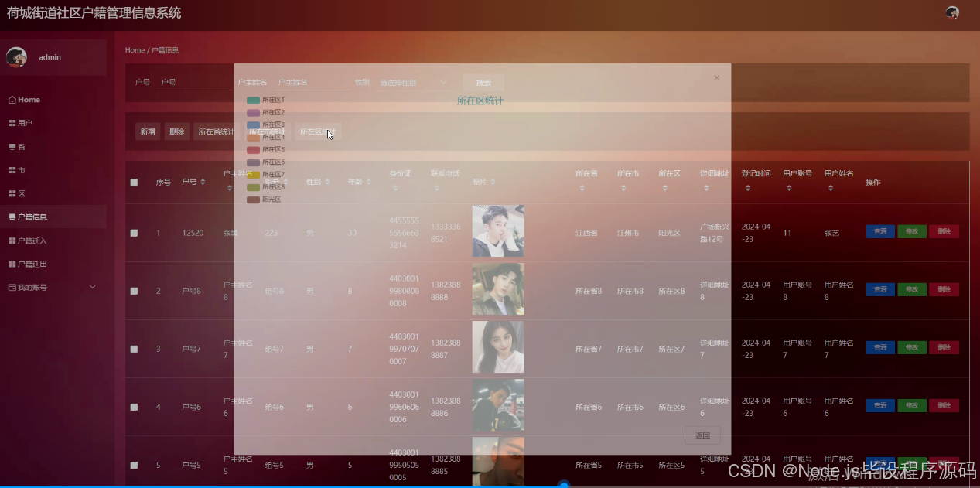Sort table by 联系电话 column arrows
The image size is (980, 488).
tap(437, 188)
